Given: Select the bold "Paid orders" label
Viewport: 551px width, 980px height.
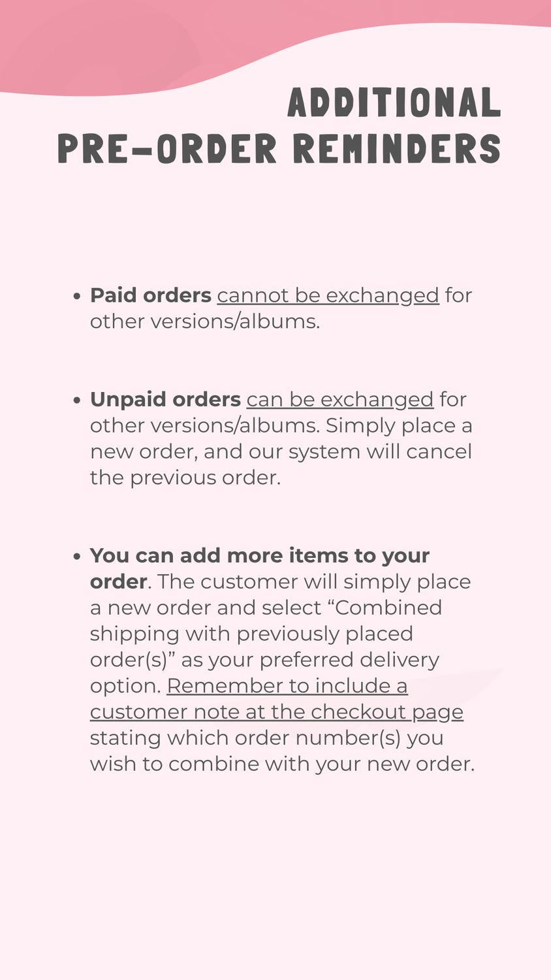Looking at the screenshot, I should tap(151, 295).
